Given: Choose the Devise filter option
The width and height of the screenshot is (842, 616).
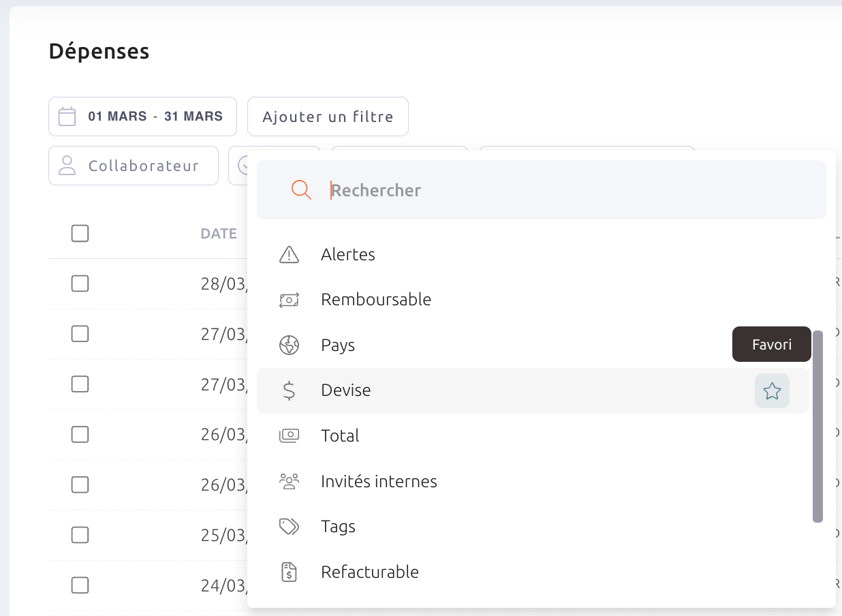Looking at the screenshot, I should (533, 391).
